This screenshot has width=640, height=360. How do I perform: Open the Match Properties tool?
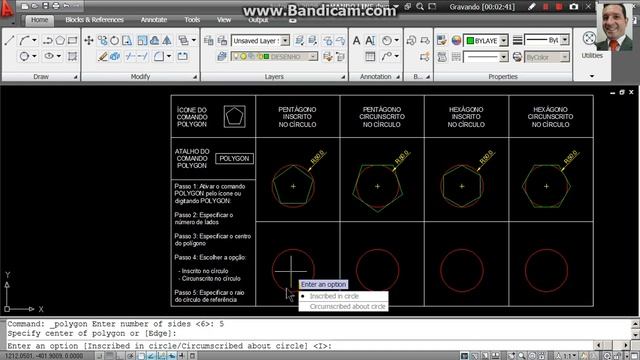(441, 40)
